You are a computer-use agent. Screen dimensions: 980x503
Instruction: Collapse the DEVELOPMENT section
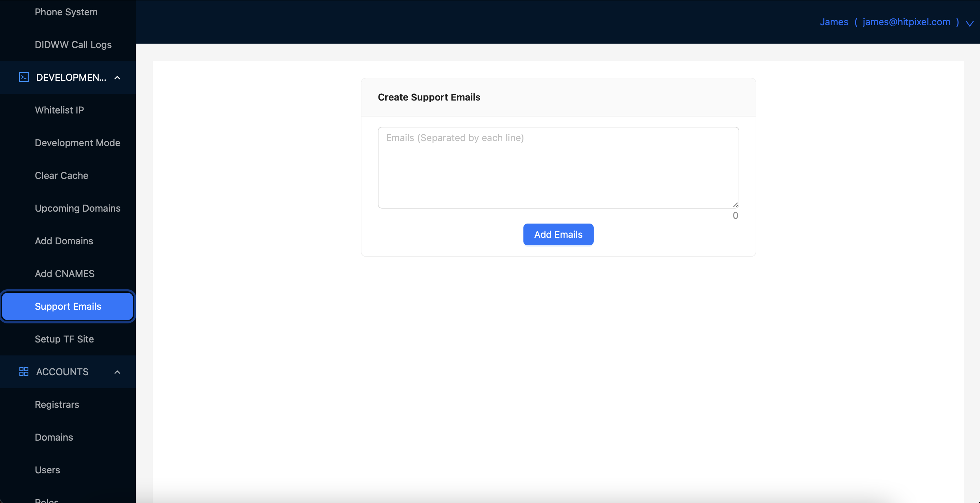pyautogui.click(x=118, y=77)
